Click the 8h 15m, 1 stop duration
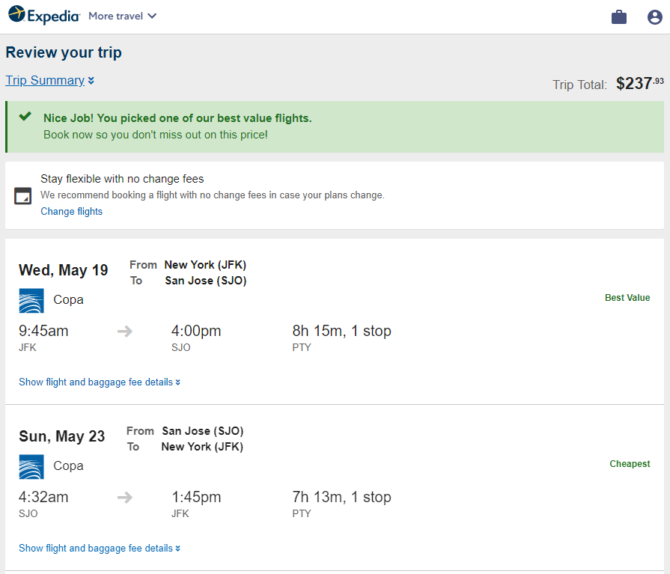The height and width of the screenshot is (574, 670). pos(342,331)
